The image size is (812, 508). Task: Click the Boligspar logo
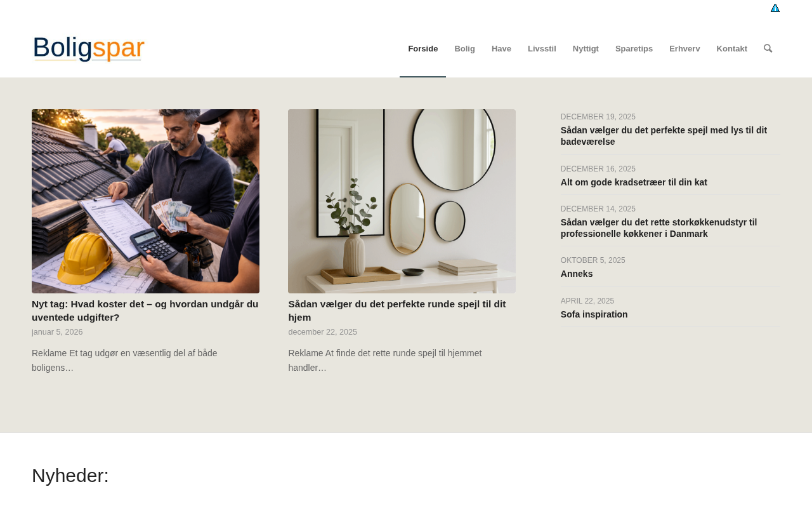click(89, 49)
